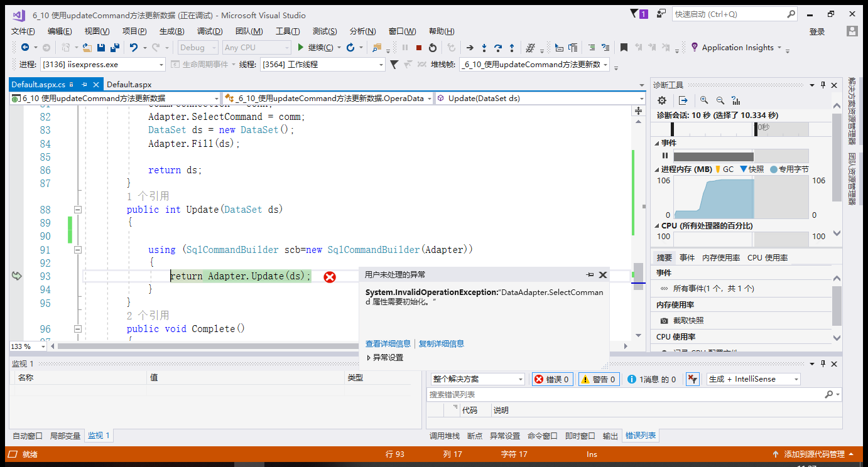Screen dimensions: 868x467
Task: Click the red Stop Debugging icon
Action: point(419,48)
